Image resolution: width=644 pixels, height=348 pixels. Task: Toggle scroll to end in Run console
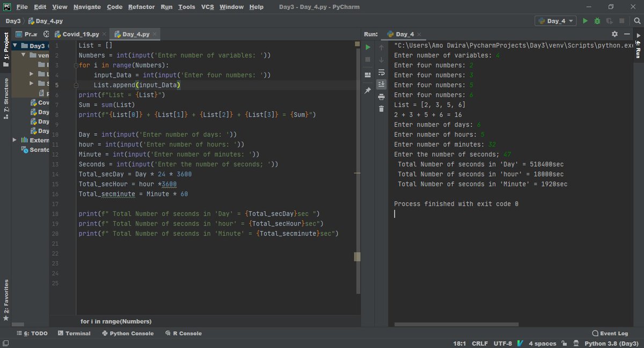click(381, 84)
